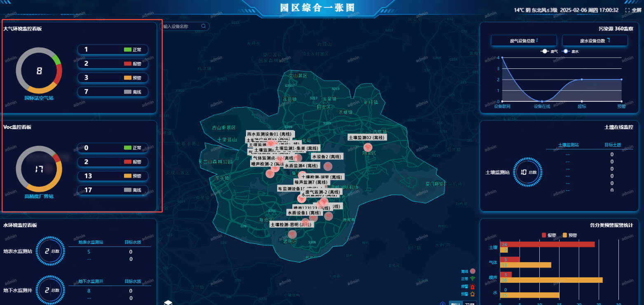
Task: Select the 雨水监测设备01 (离线) marker on map
Action: 269,134
